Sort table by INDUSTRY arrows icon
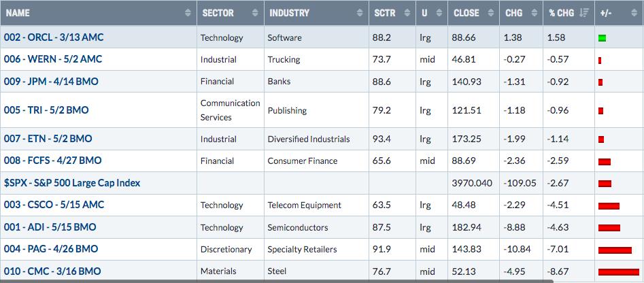 360,13
